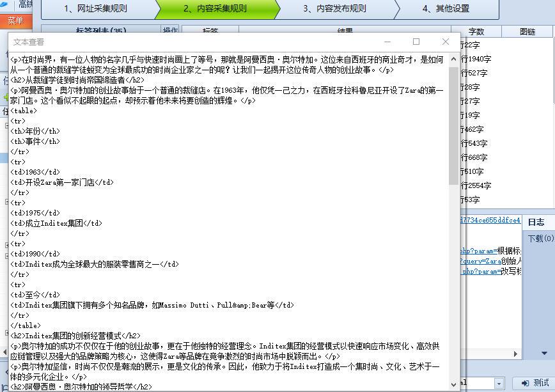Click the </table> closing tag line
The width and height of the screenshot is (555, 392).
click(26, 325)
